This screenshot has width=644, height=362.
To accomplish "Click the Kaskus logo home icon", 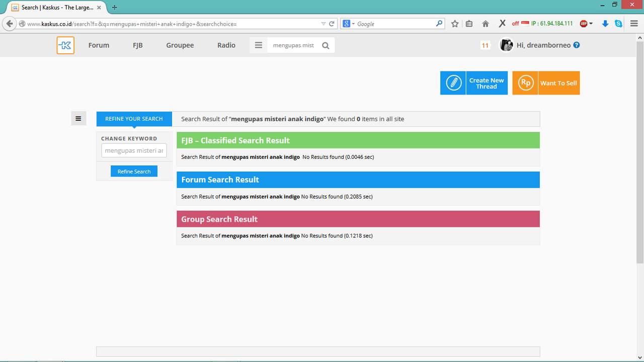I will [x=65, y=45].
